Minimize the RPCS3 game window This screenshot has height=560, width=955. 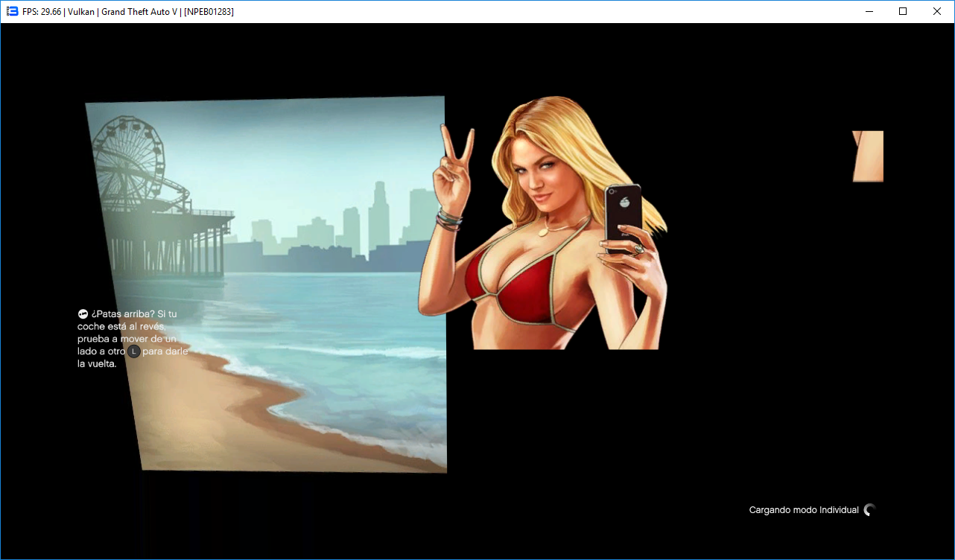pos(869,11)
